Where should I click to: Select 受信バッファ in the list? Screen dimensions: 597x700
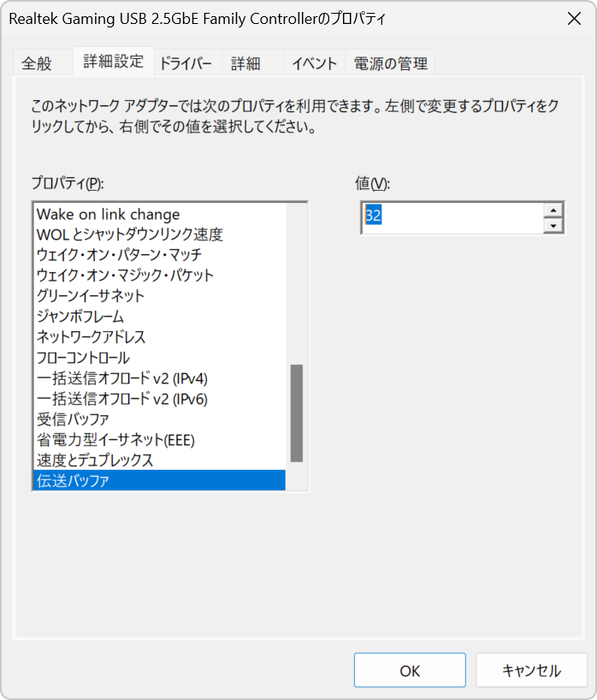[x=159, y=419]
